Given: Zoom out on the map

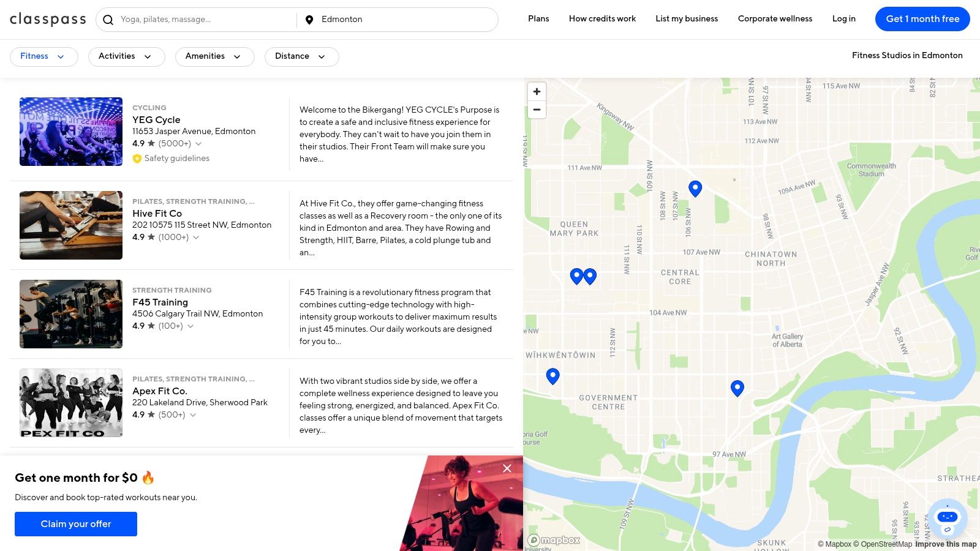Looking at the screenshot, I should click(x=537, y=110).
